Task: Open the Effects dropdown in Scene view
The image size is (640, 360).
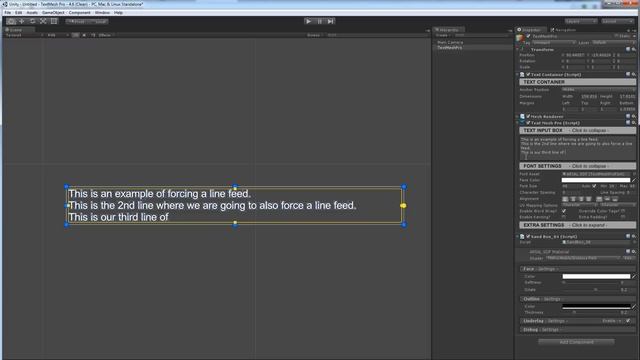Action: point(106,36)
